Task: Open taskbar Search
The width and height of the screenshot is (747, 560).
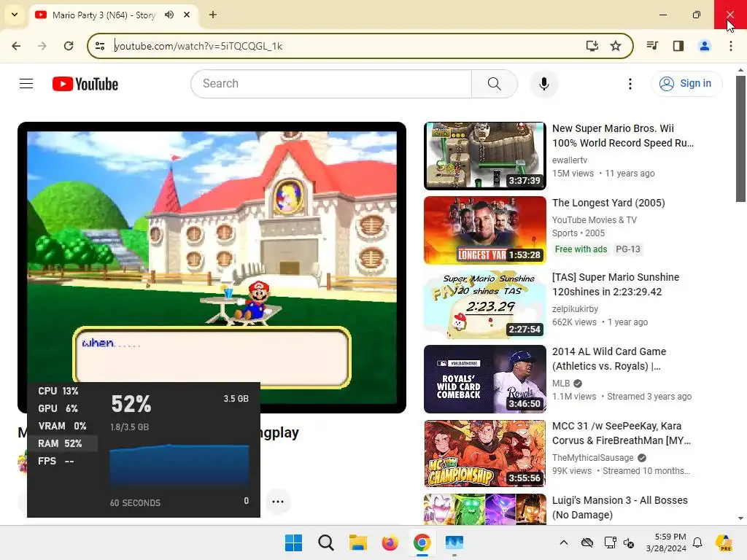Action: click(326, 542)
